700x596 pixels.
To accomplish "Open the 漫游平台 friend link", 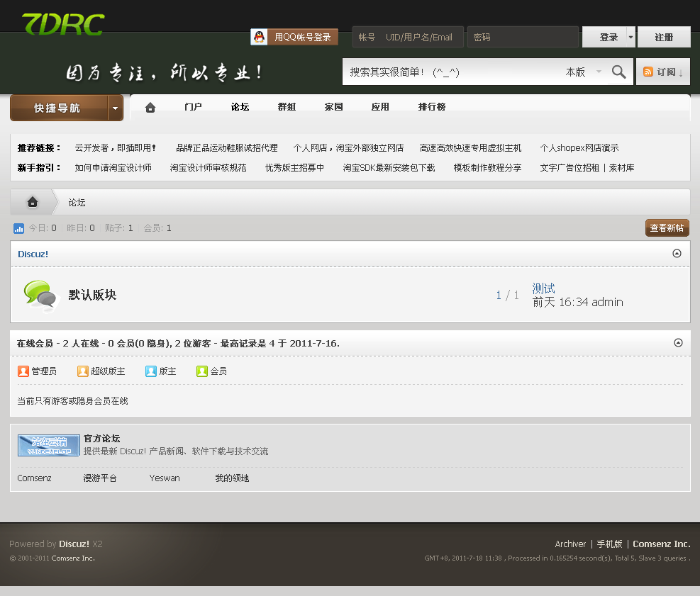I will (100, 478).
